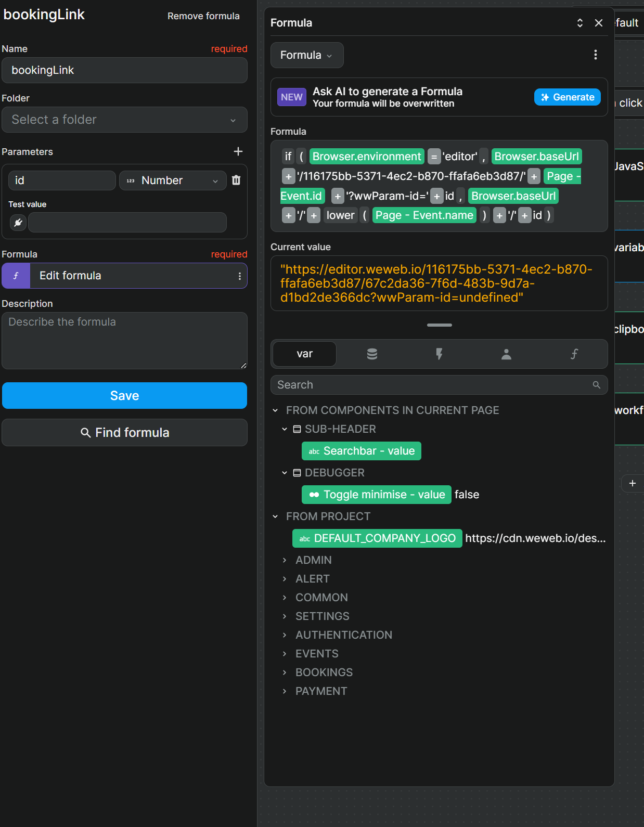Click the Describe the formula textarea
The height and width of the screenshot is (827, 644).
[x=124, y=341]
